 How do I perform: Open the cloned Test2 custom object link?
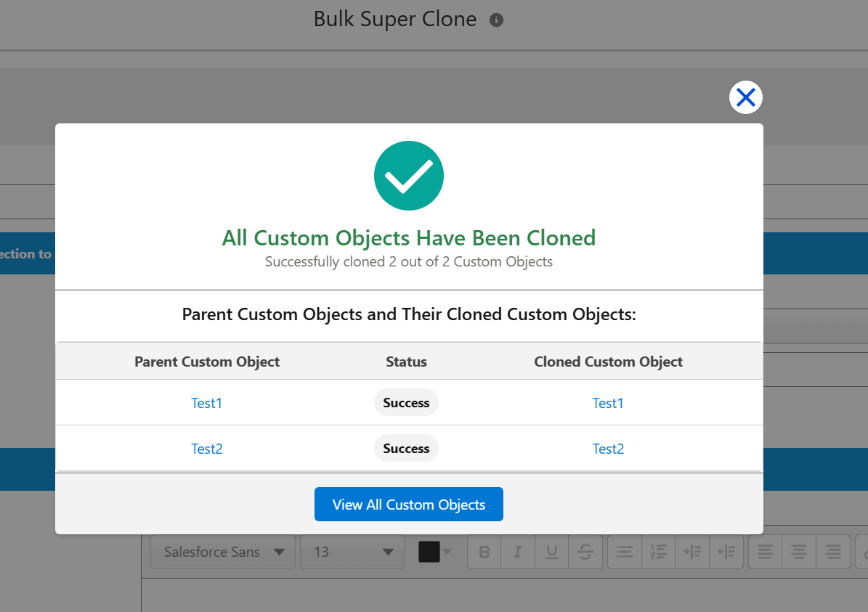click(608, 449)
